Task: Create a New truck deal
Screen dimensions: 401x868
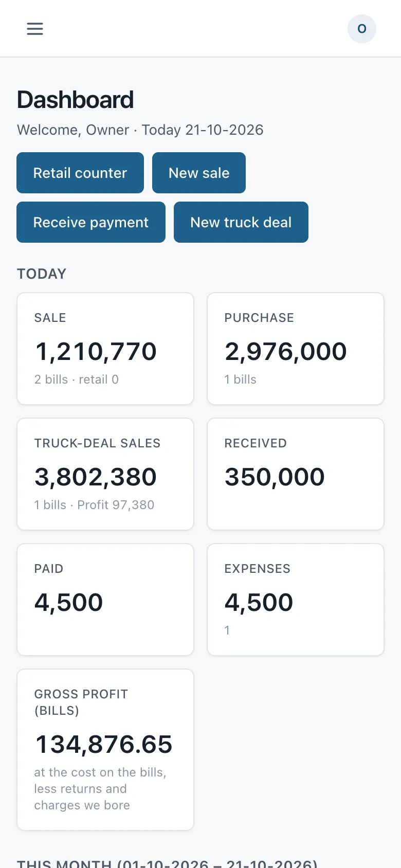Action: (241, 222)
